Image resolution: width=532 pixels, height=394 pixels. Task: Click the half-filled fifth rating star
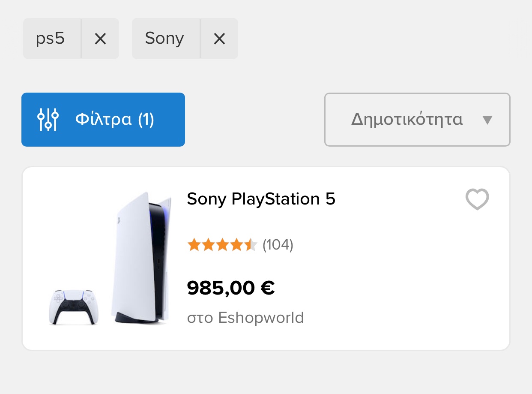coord(251,245)
